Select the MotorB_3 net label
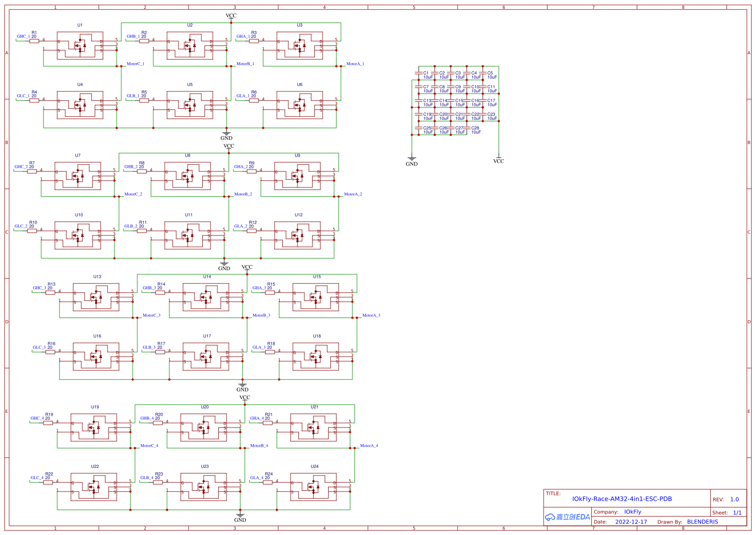The image size is (756, 535). (262, 315)
